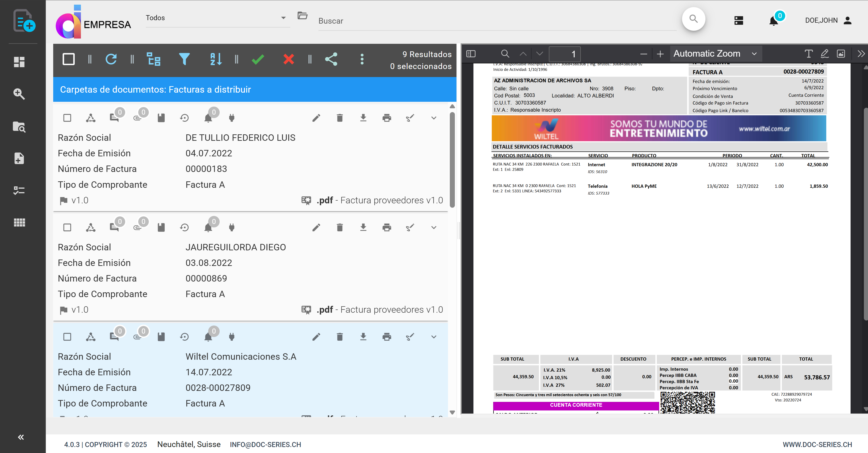Click the refresh results icon
868x453 pixels.
tap(111, 59)
